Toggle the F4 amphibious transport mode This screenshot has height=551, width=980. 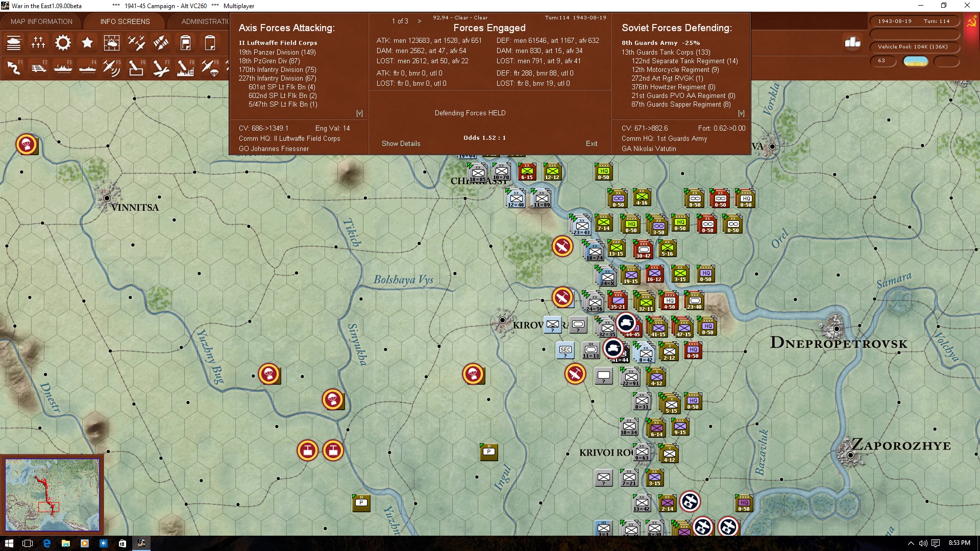[87, 67]
